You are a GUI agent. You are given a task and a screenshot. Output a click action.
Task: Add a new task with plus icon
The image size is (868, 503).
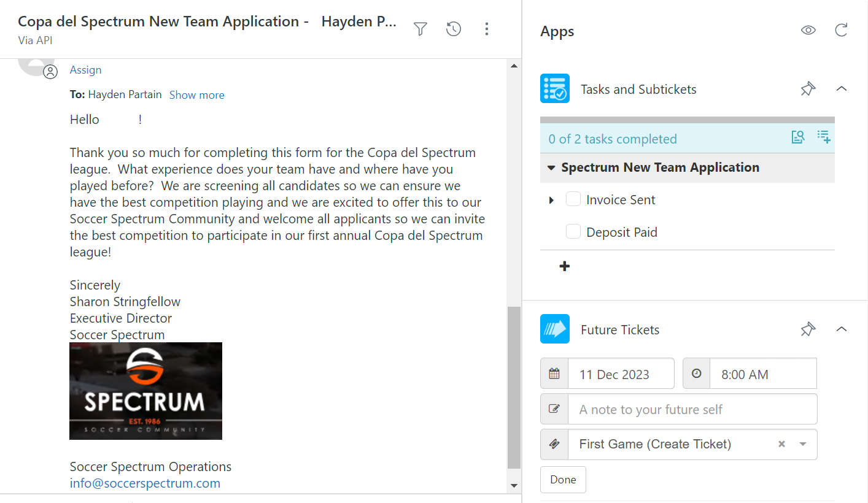pos(565,266)
